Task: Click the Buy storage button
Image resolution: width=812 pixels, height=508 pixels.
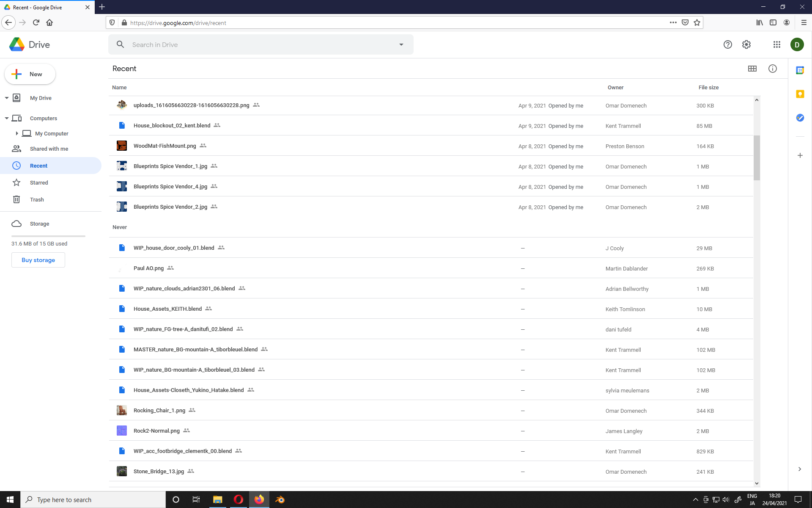Action: [38, 260]
